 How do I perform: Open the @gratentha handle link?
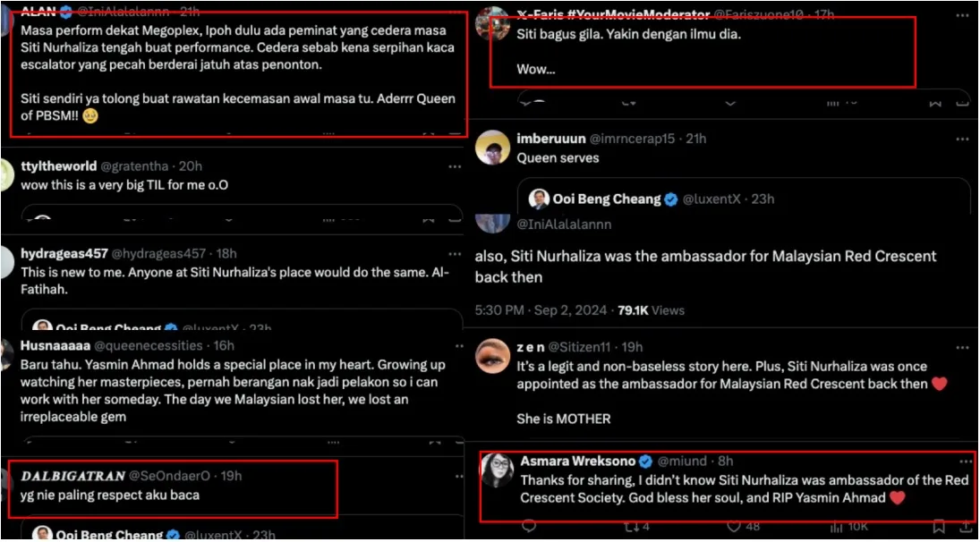[x=139, y=166]
